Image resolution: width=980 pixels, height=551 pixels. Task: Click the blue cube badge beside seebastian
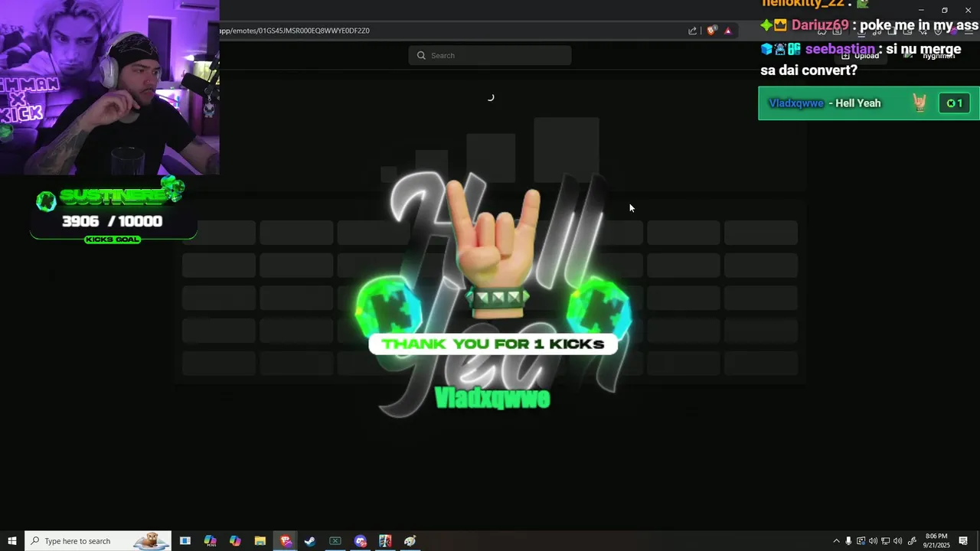[766, 49]
